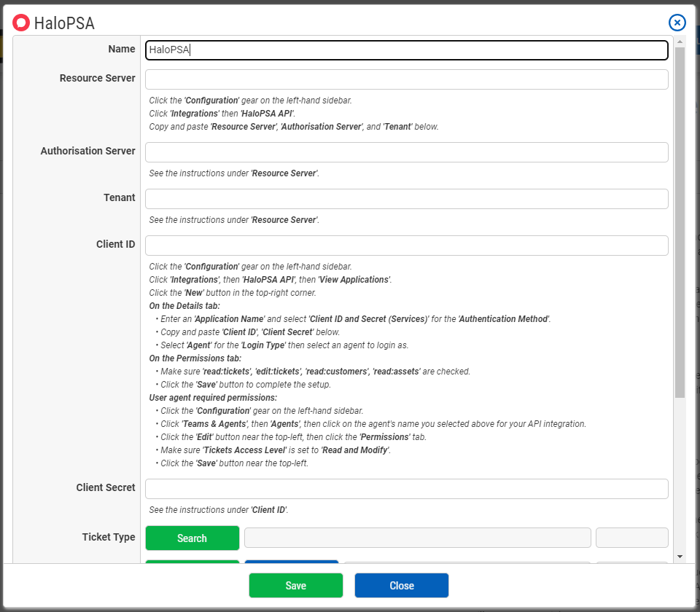This screenshot has width=700, height=612.
Task: Click 'User agent required permissions:' heading
Action: coord(213,398)
